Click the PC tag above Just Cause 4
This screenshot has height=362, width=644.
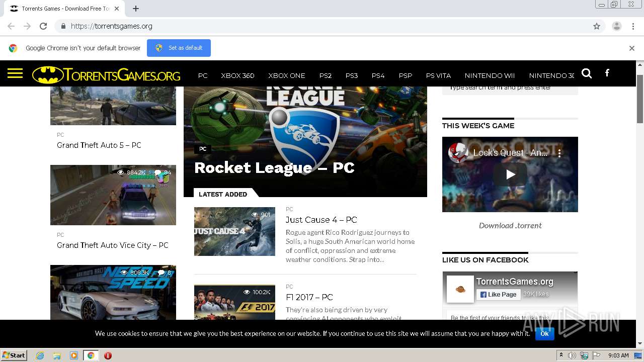click(x=289, y=209)
